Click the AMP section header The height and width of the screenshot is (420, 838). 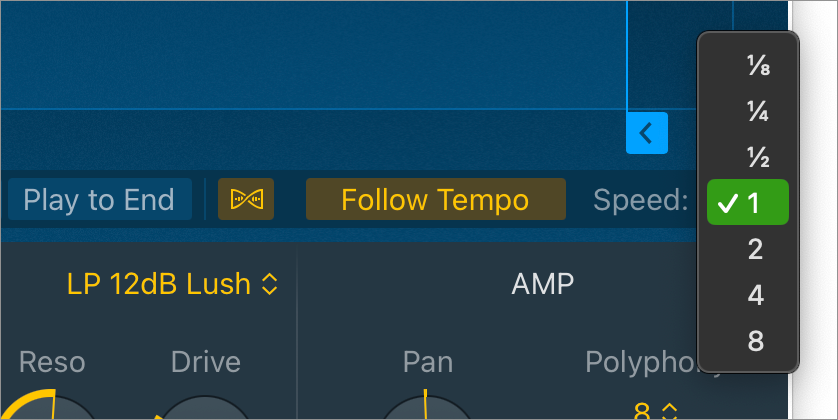[x=543, y=284]
